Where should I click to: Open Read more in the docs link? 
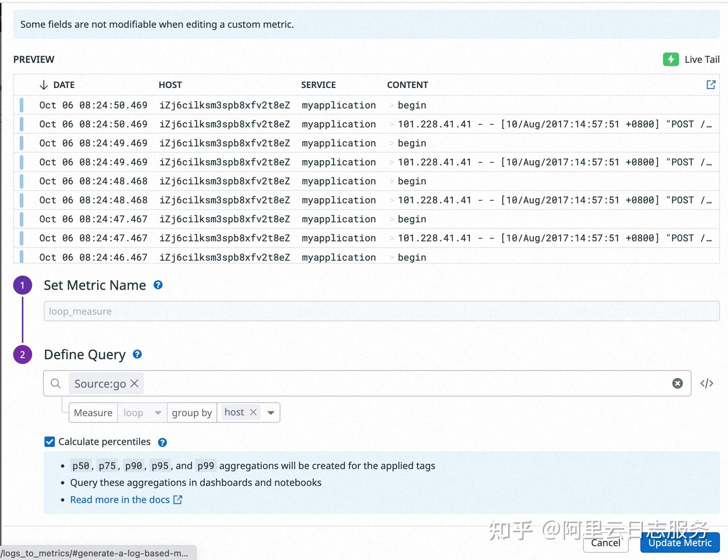[120, 499]
